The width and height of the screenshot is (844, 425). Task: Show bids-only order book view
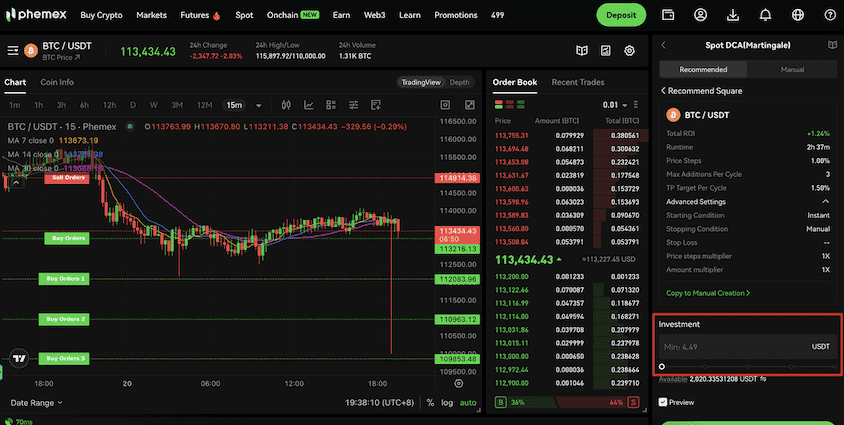[522, 104]
